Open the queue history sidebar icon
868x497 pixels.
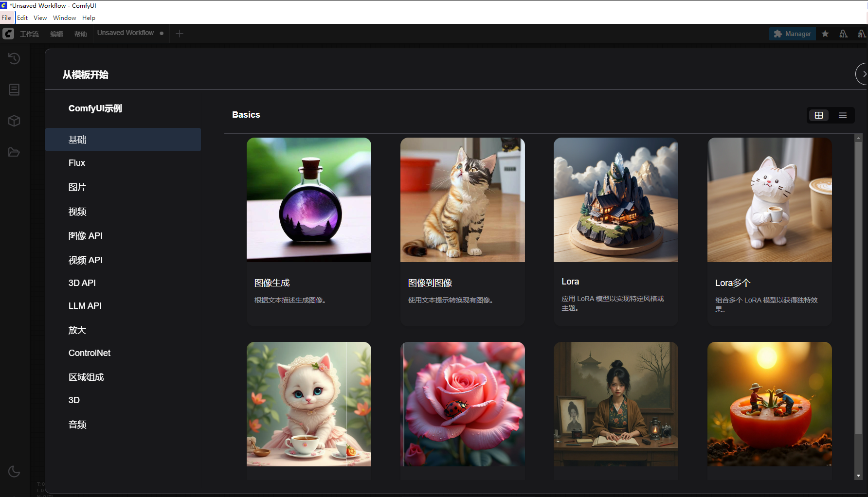pyautogui.click(x=14, y=59)
